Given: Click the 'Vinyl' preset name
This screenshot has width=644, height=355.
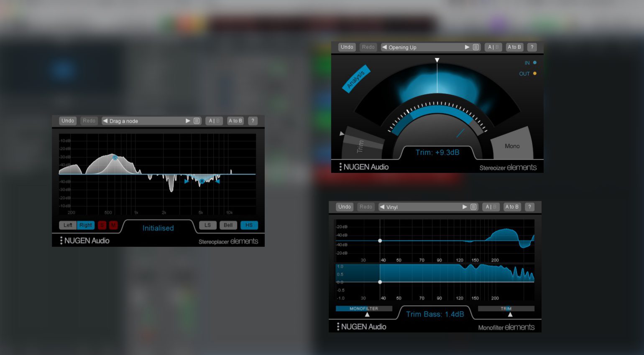Looking at the screenshot, I should pyautogui.click(x=392, y=207).
